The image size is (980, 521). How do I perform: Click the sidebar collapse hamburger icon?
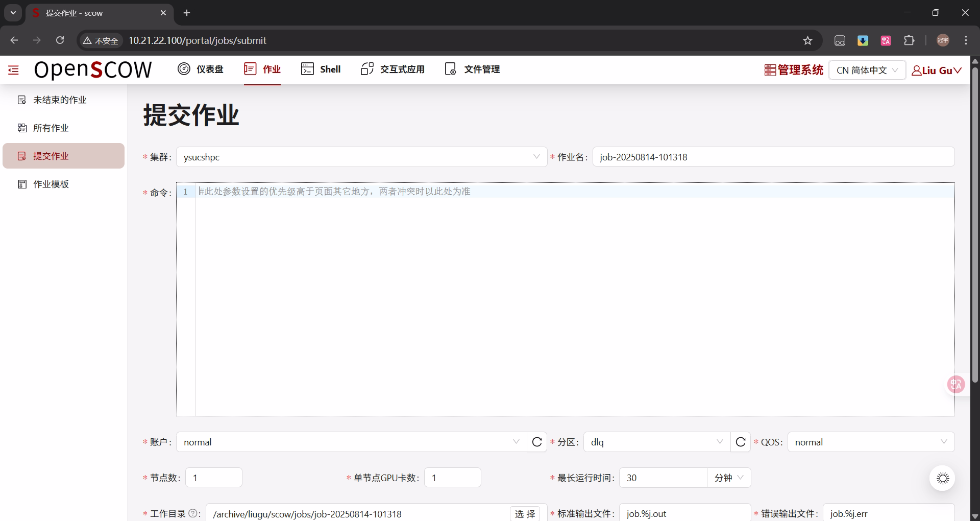pyautogui.click(x=13, y=69)
